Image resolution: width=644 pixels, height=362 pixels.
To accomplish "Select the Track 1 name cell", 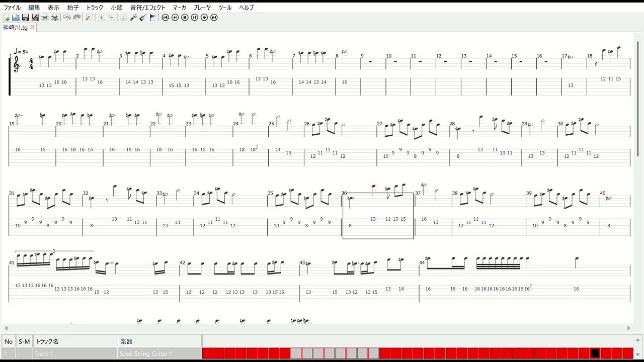I will tap(75, 353).
